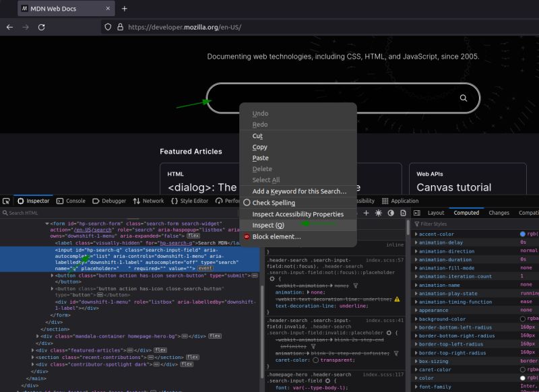The height and width of the screenshot is (392, 539).
Task: Open the index.scss:41 source link
Action: click(385, 320)
